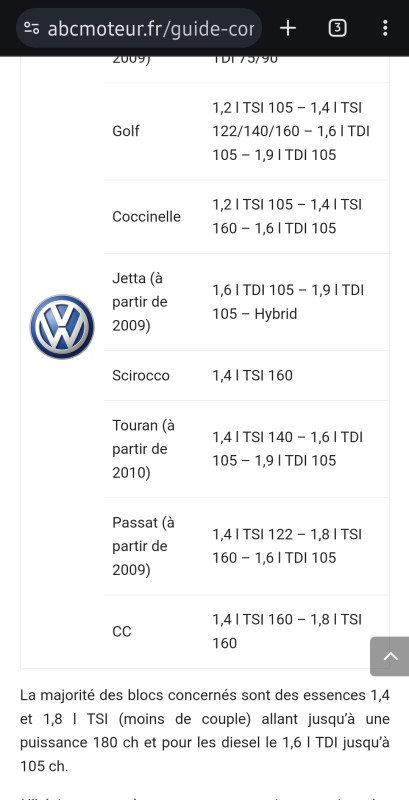Image resolution: width=409 pixels, height=800 pixels.
Task: Click the abcmoteur.fr address bar
Action: click(139, 28)
